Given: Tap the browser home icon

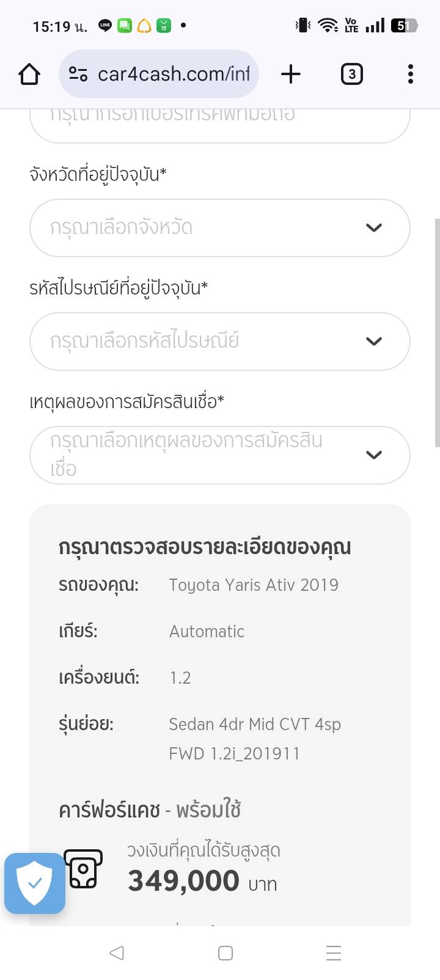Looking at the screenshot, I should coord(29,75).
